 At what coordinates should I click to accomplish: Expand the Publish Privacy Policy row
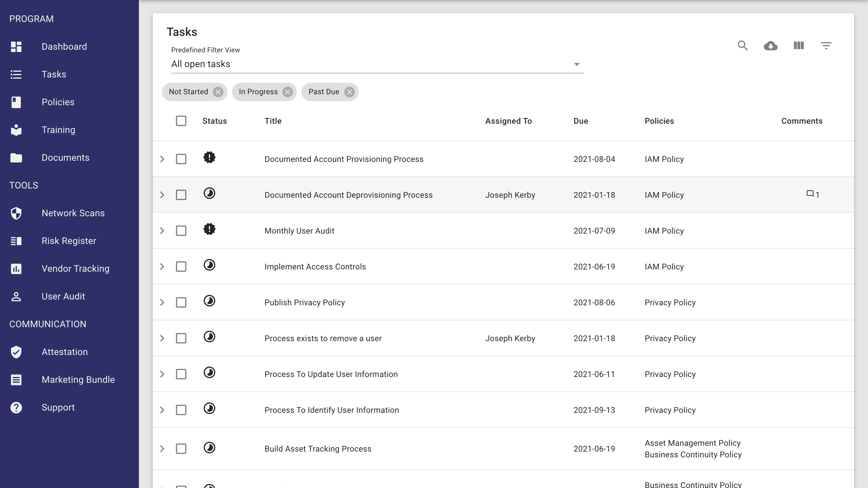[162, 302]
